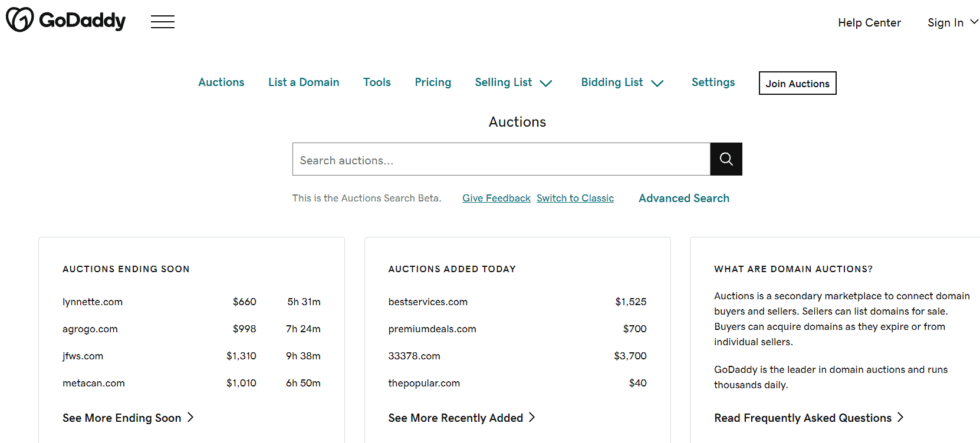Go to List a Domain
The height and width of the screenshot is (443, 980).
304,82
